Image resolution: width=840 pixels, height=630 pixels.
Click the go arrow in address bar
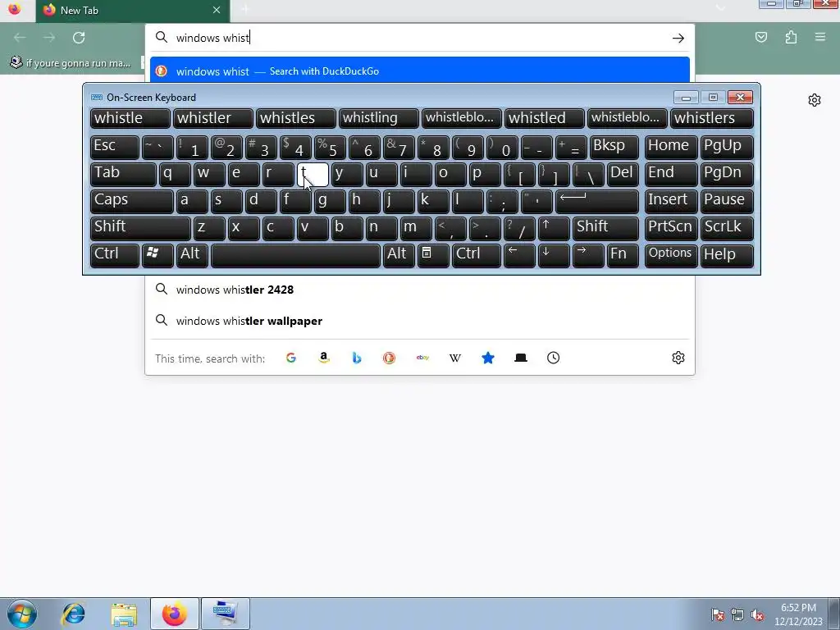click(678, 38)
